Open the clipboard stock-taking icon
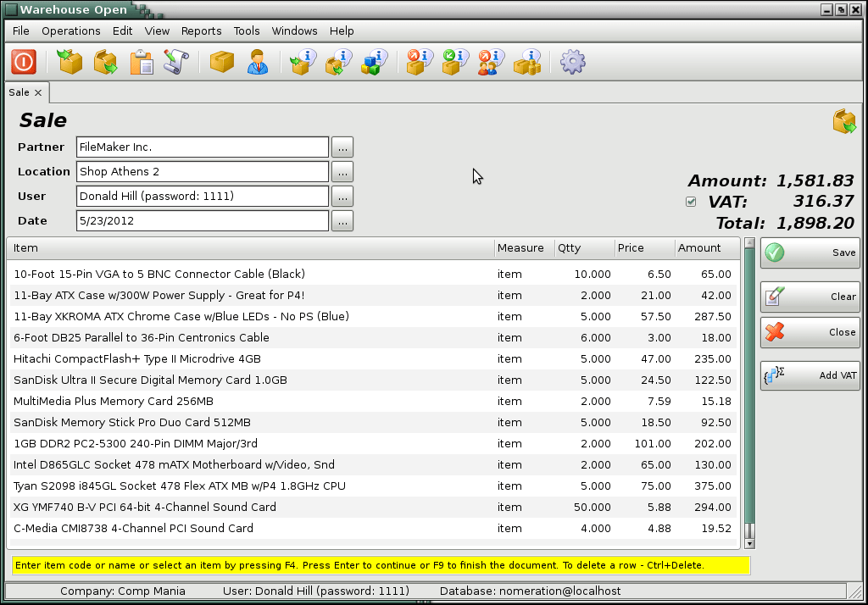This screenshot has height=605, width=868. (142, 62)
